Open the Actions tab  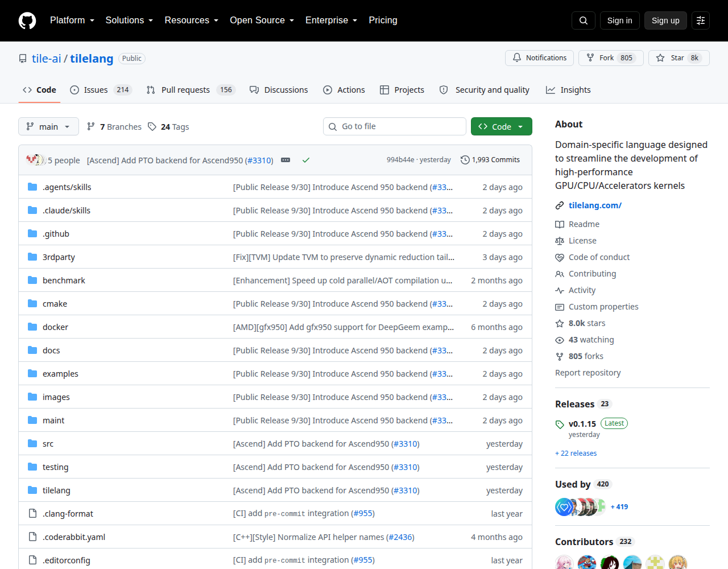point(344,90)
